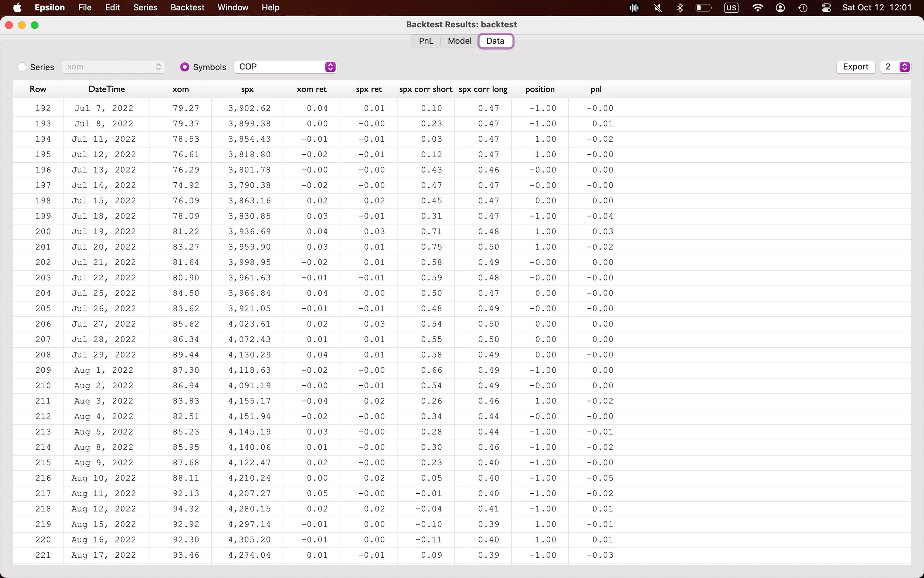Viewport: 924px width, 578px height.
Task: Click the pnl column header
Action: tap(596, 89)
